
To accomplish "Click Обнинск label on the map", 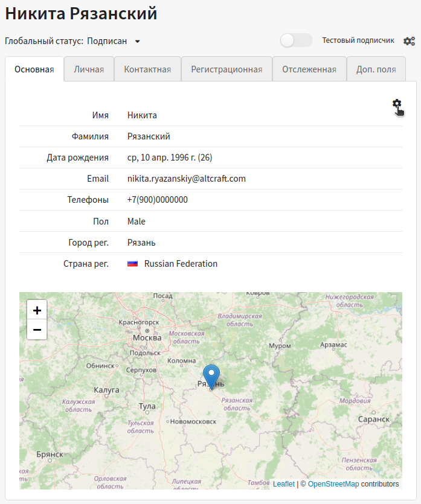I will point(100,365).
